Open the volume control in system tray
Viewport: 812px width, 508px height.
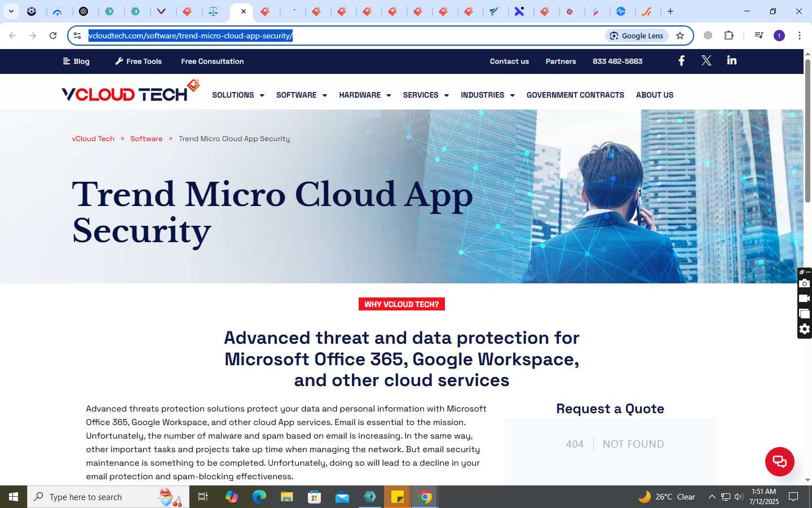click(x=739, y=497)
